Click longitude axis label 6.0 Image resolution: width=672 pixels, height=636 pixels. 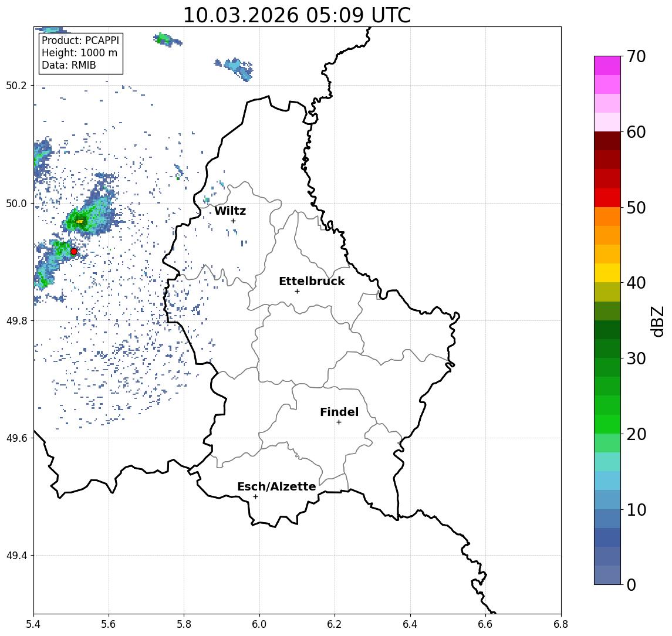[x=259, y=624]
